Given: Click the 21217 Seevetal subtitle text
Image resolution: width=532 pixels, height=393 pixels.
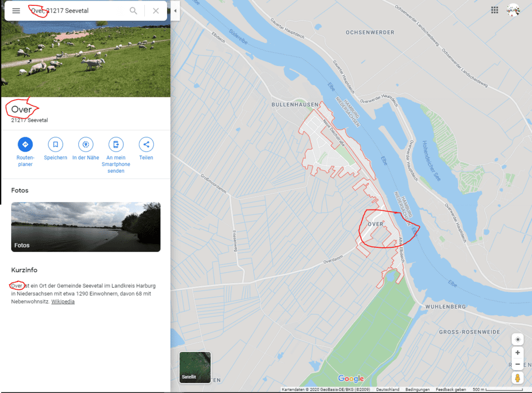Looking at the screenshot, I should (x=29, y=120).
